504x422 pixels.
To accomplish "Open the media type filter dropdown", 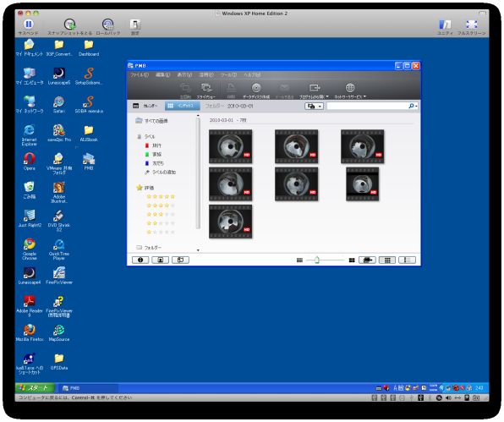I will click(x=314, y=106).
